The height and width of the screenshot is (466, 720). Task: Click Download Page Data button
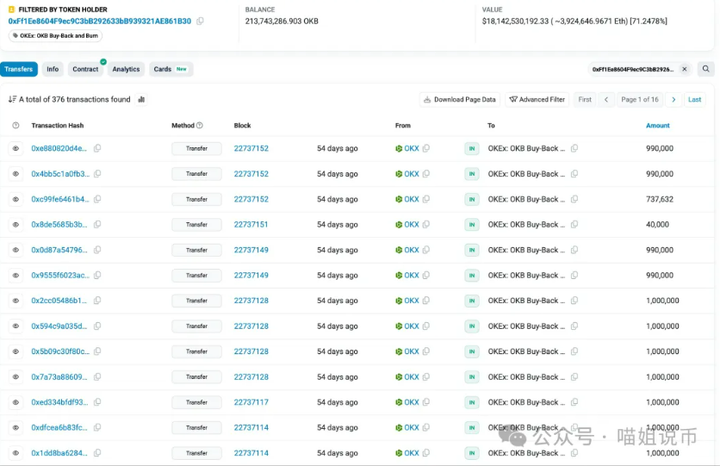(460, 100)
